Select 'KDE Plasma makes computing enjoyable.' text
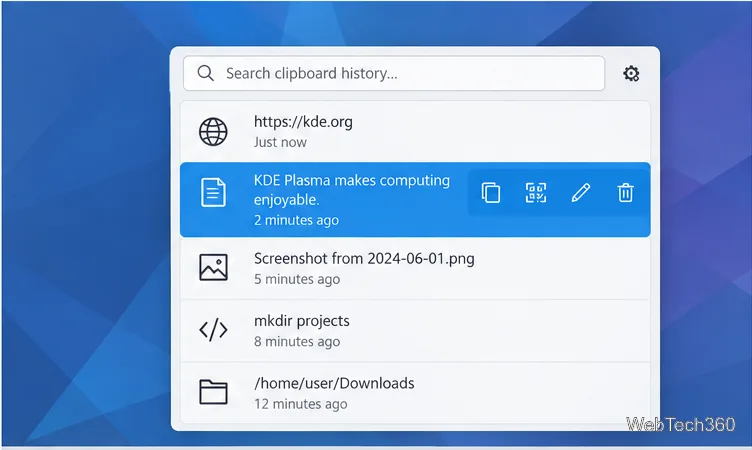Image resolution: width=752 pixels, height=450 pixels. (x=352, y=190)
